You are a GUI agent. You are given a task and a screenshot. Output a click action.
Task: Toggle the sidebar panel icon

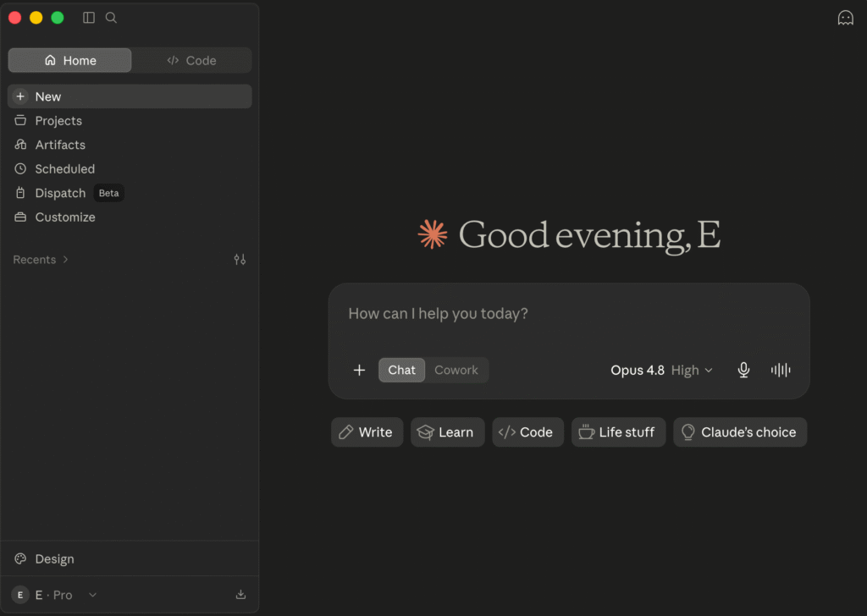click(x=88, y=18)
